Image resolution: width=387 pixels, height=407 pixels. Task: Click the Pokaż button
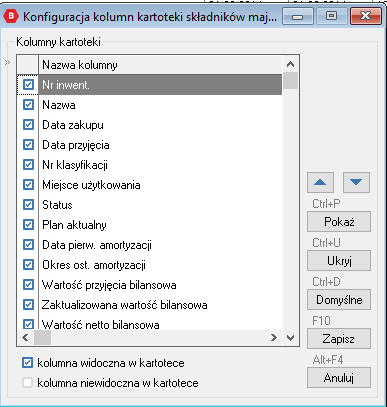tap(339, 222)
